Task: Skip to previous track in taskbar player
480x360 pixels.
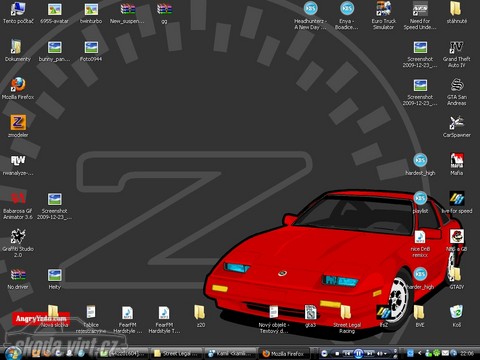Action: [x=348, y=353]
